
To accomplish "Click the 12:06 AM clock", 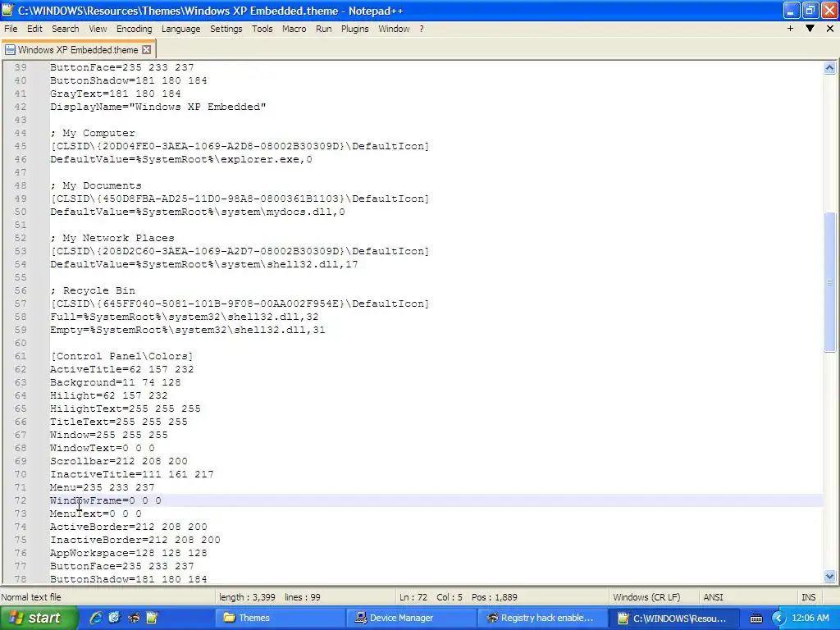I will (810, 619).
